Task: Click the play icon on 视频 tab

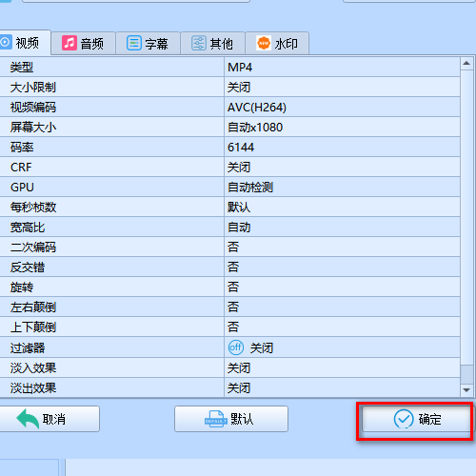Action: [x=6, y=42]
